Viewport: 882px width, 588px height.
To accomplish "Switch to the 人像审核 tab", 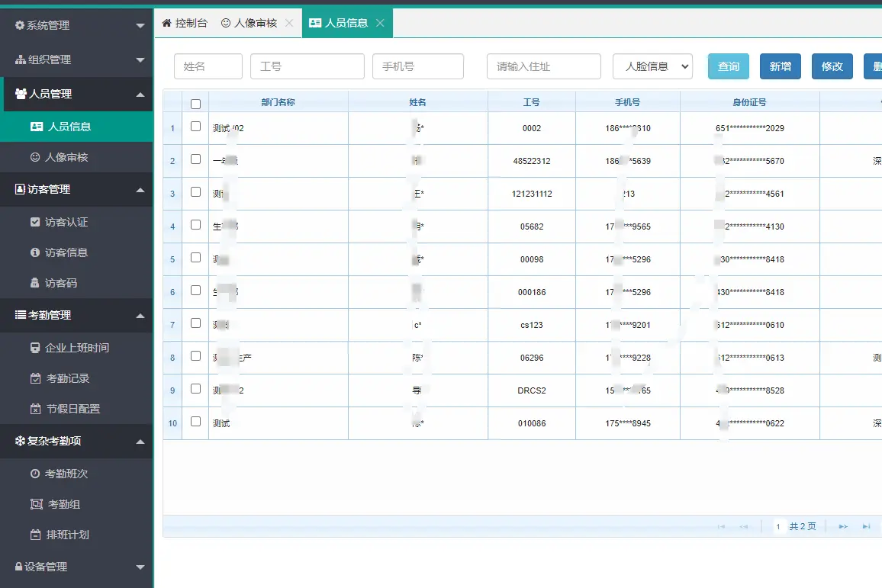I will (249, 23).
